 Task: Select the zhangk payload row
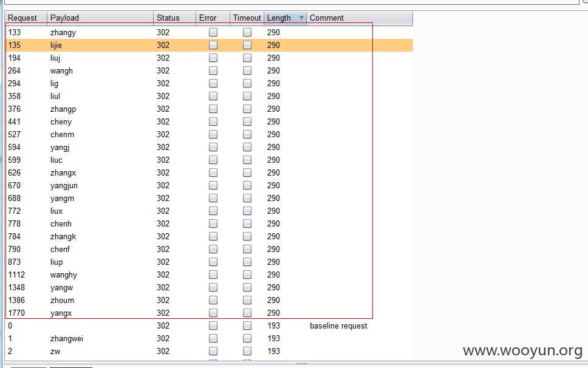pyautogui.click(x=209, y=236)
